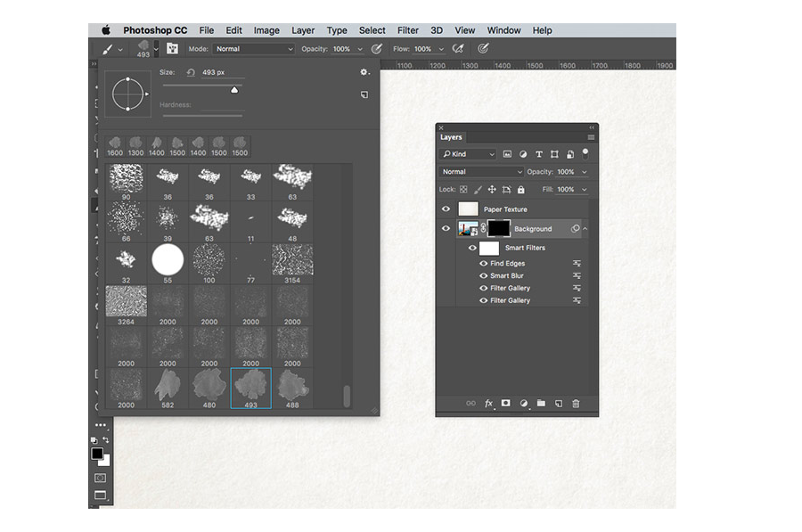The height and width of the screenshot is (532, 802).
Task: Collapse the brush preset picker dropdown
Action: (156, 49)
